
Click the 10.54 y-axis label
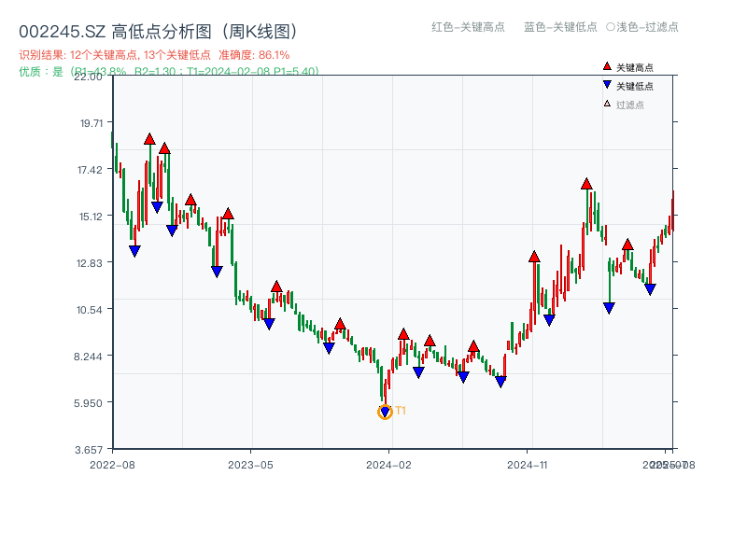(x=90, y=310)
